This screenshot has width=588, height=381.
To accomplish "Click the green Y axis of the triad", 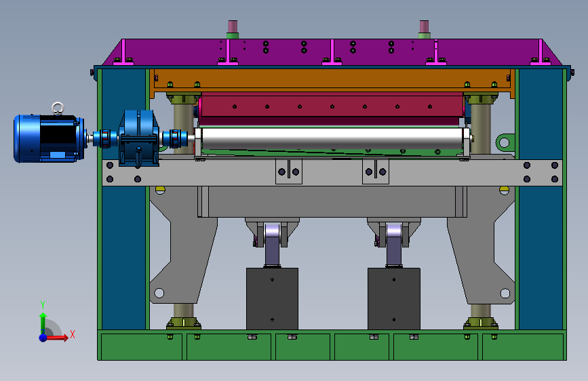I will [43, 323].
